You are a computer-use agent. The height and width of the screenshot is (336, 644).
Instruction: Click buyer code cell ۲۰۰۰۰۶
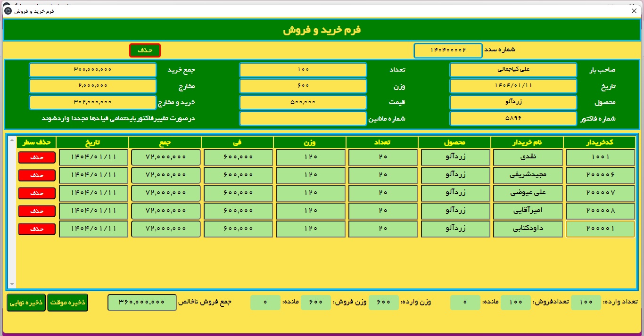click(x=600, y=175)
